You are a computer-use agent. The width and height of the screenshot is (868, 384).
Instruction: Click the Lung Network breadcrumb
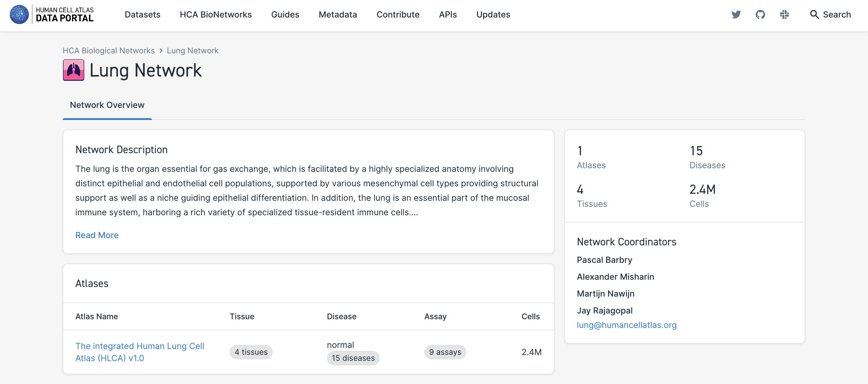(x=192, y=51)
